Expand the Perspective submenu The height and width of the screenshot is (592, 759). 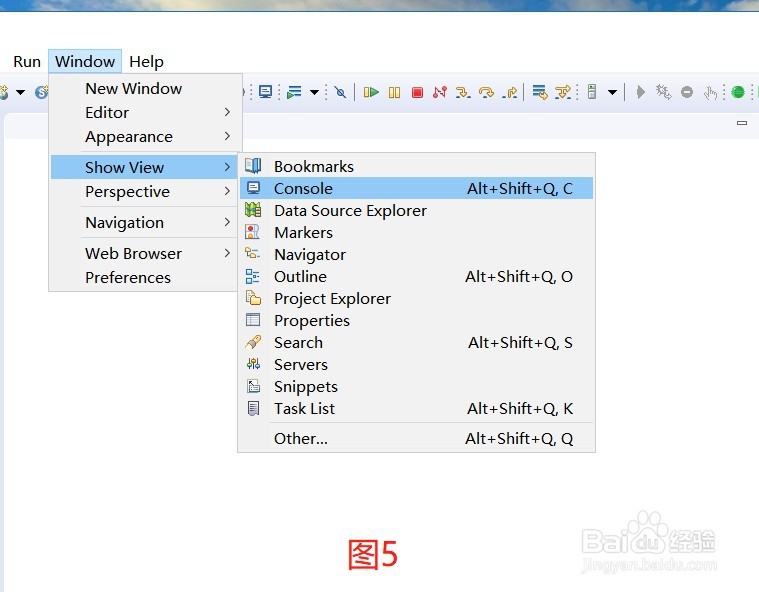pyautogui.click(x=145, y=191)
